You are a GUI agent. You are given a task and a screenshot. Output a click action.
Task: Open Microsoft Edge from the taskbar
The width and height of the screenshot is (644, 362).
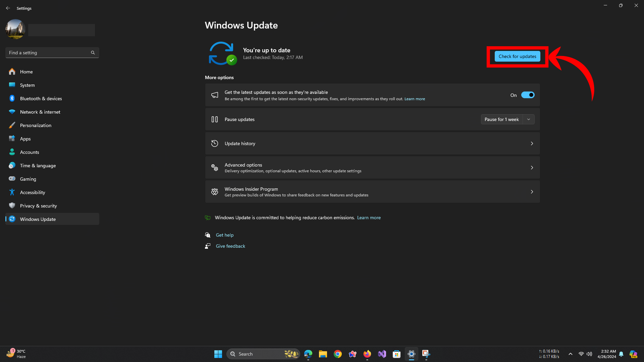[x=308, y=354]
